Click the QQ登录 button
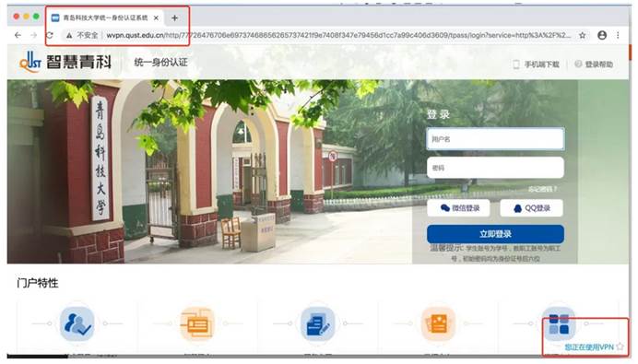 click(x=531, y=208)
